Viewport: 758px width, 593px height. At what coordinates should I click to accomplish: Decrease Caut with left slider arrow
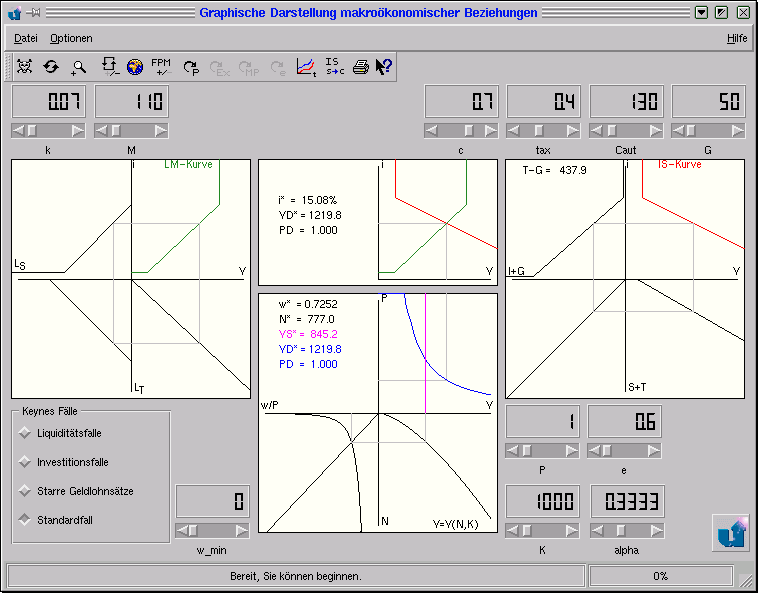596,130
